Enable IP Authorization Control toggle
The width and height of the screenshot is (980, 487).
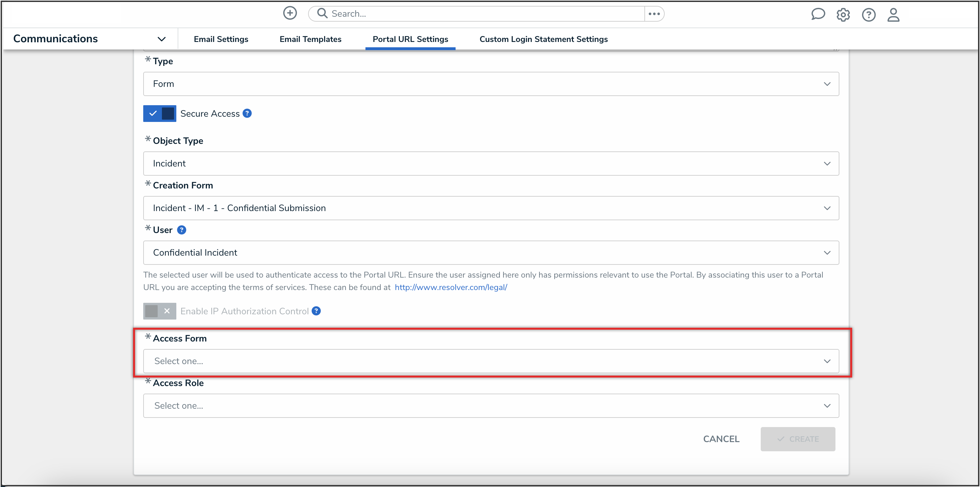pos(159,311)
